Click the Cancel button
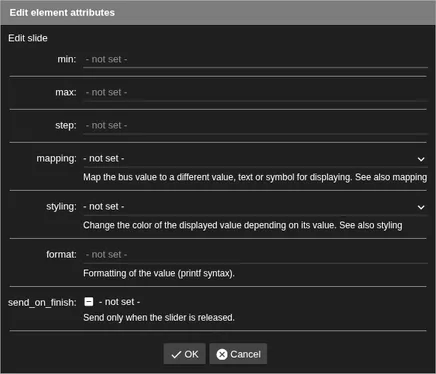This screenshot has height=374, width=436. [x=238, y=354]
